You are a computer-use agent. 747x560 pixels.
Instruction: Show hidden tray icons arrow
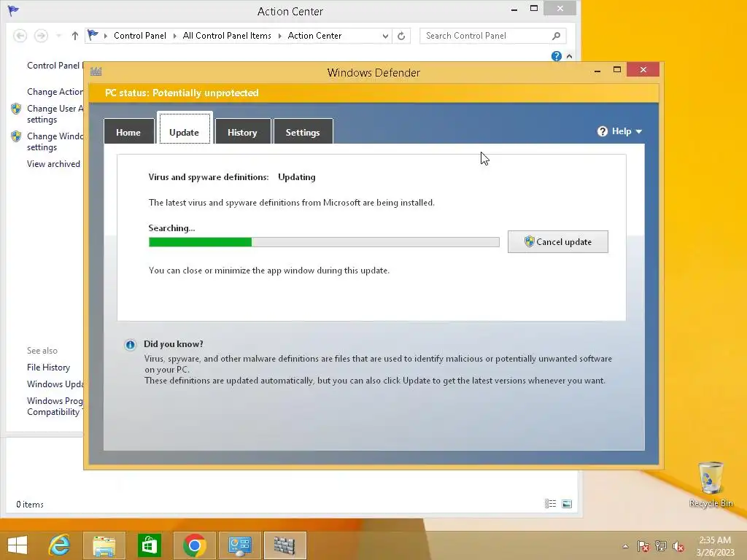pos(625,546)
